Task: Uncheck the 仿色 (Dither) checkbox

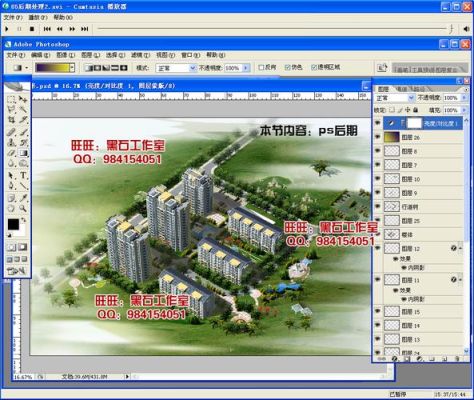Action: point(288,67)
